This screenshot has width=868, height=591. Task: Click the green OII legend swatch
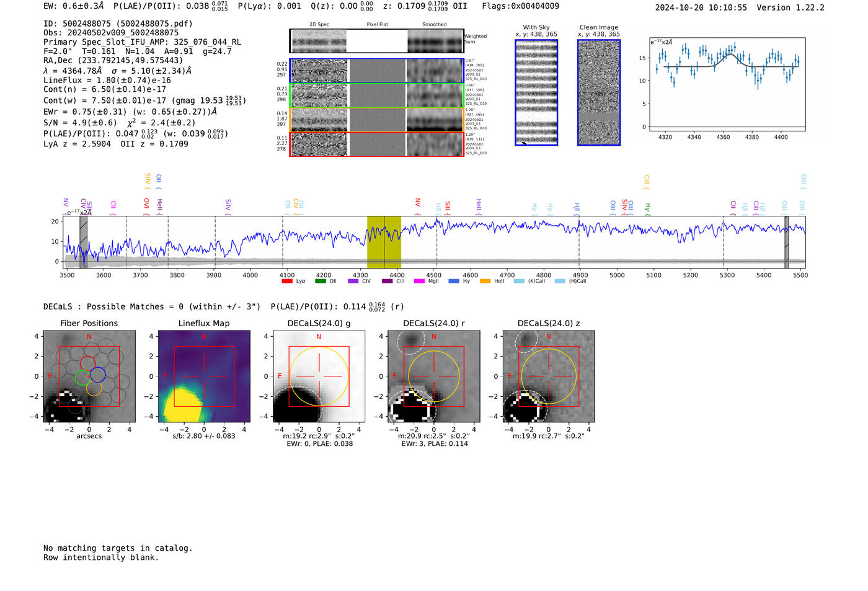[320, 282]
